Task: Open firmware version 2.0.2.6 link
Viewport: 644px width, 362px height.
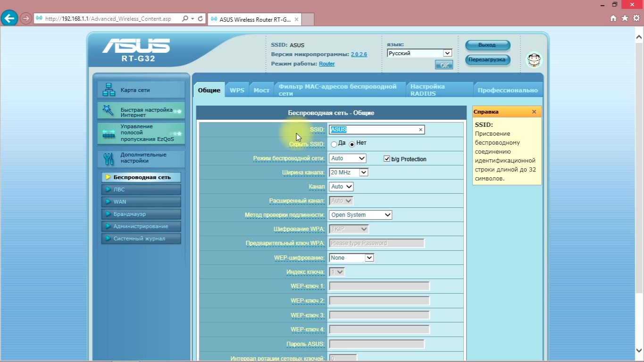Action: pos(359,54)
